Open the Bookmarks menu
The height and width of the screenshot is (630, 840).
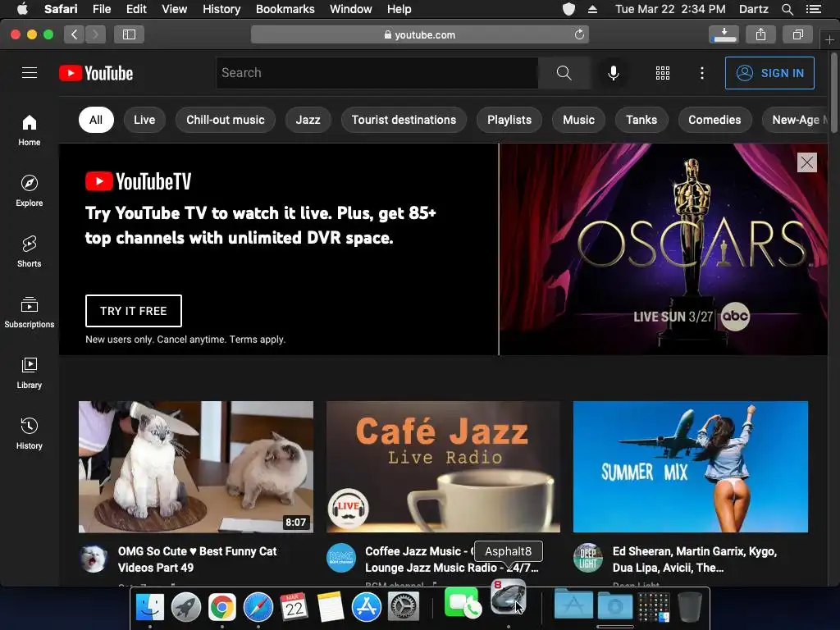[x=285, y=9]
